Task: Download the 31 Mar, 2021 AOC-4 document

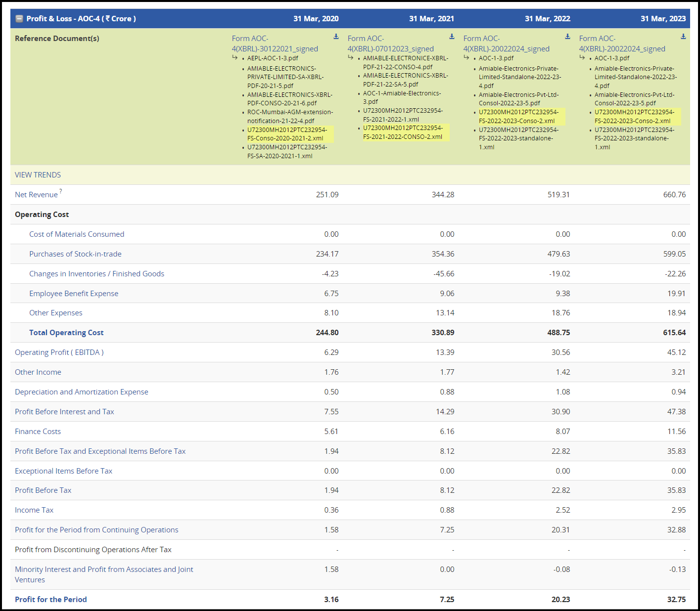Action: pyautogui.click(x=452, y=37)
